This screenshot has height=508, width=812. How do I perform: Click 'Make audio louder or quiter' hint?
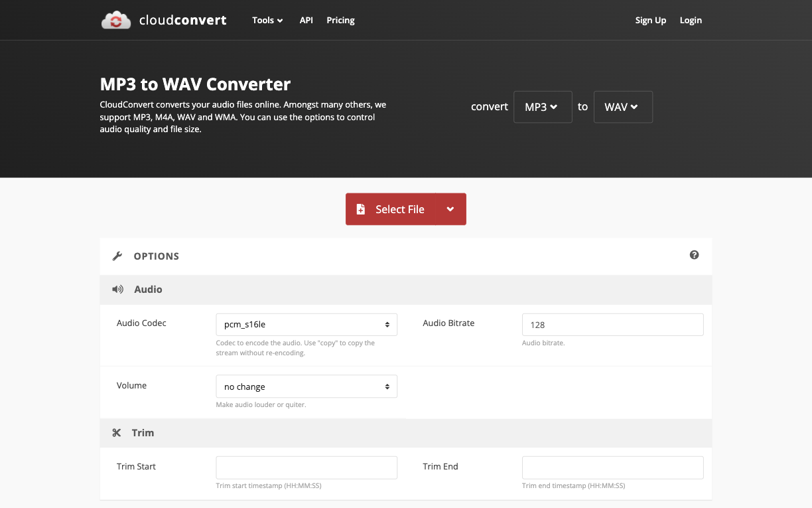(261, 405)
